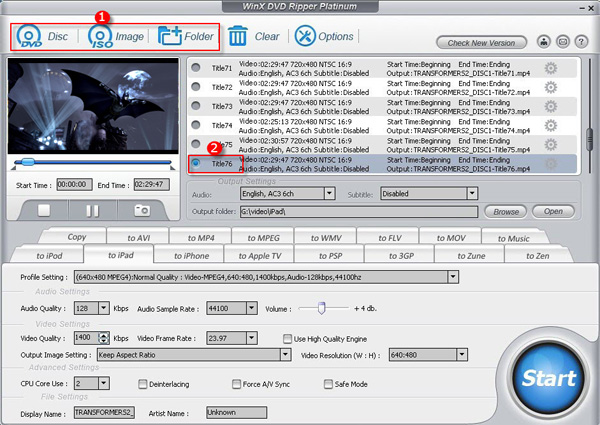This screenshot has height=425, width=600.
Task: Switch to the to iPod tab
Action: tap(49, 256)
